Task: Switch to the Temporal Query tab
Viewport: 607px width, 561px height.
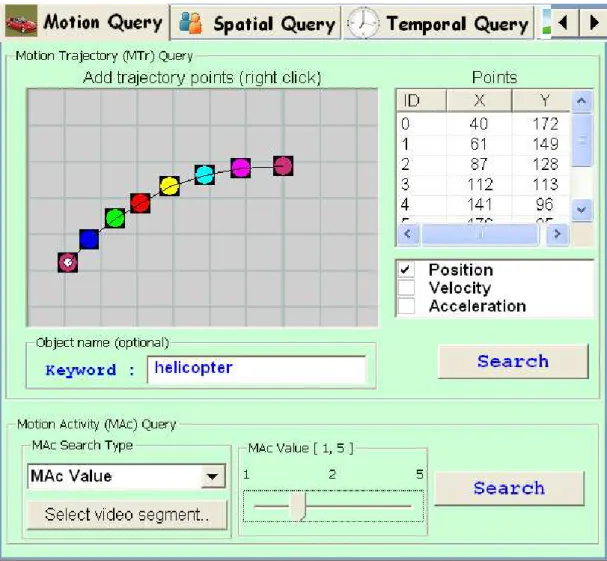Action: (x=438, y=24)
